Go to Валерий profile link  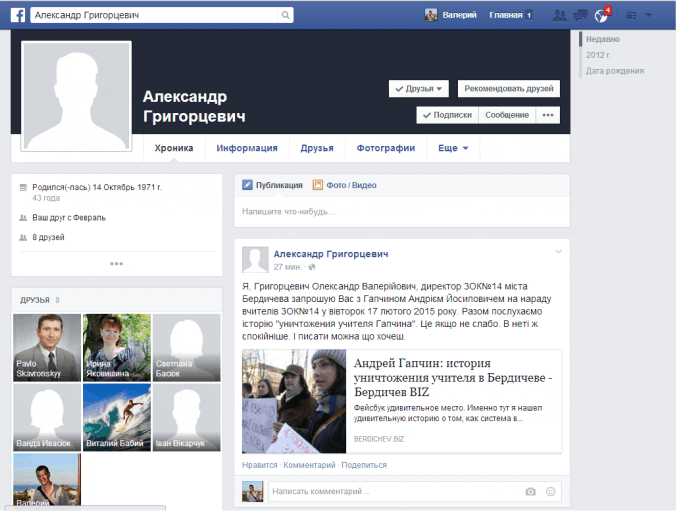point(460,15)
